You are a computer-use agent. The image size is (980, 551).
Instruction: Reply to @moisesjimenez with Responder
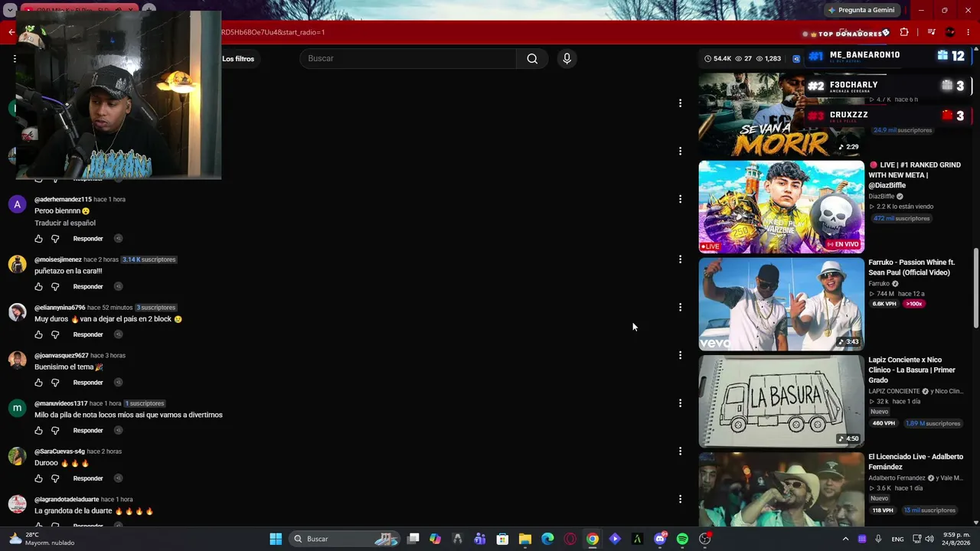[88, 287]
